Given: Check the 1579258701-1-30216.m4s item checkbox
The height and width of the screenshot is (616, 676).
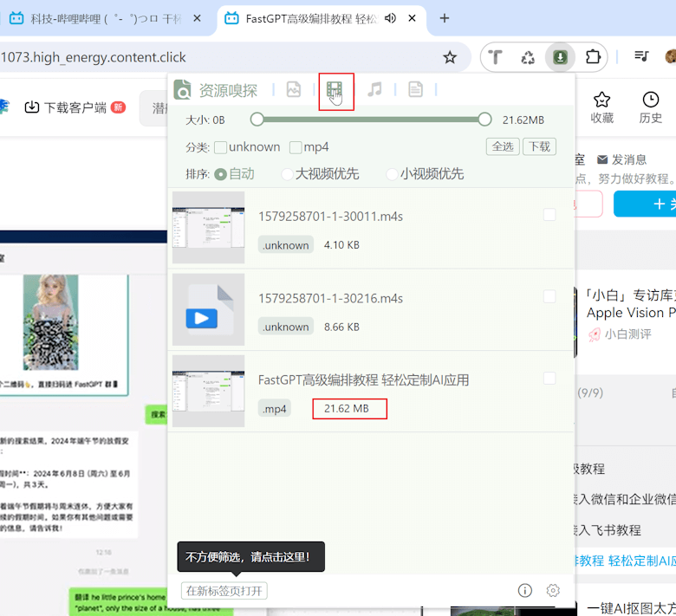Looking at the screenshot, I should tap(549, 296).
